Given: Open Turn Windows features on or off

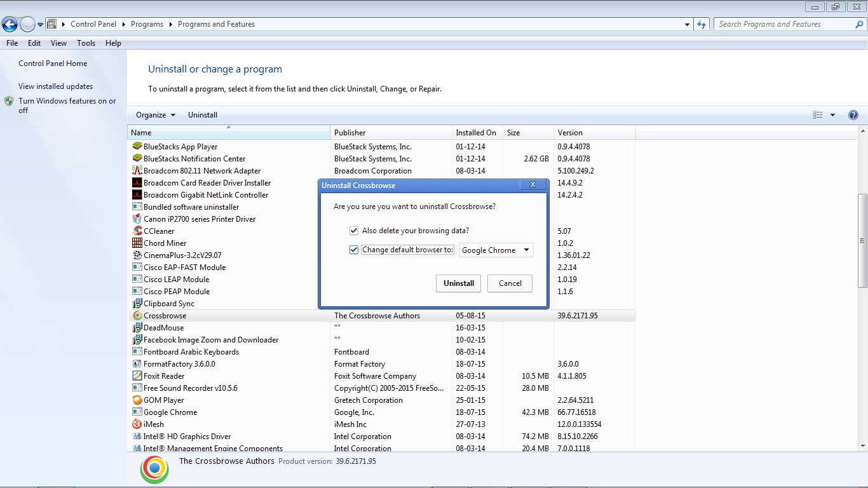Looking at the screenshot, I should (67, 105).
